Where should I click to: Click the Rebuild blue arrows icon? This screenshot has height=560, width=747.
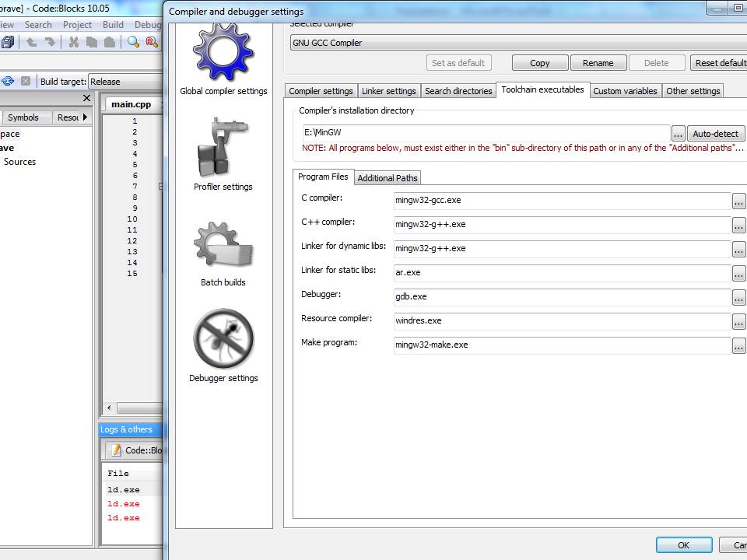click(x=8, y=81)
